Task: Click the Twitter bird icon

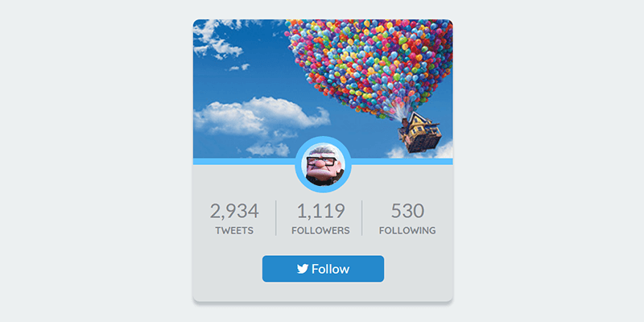Action: 303,269
